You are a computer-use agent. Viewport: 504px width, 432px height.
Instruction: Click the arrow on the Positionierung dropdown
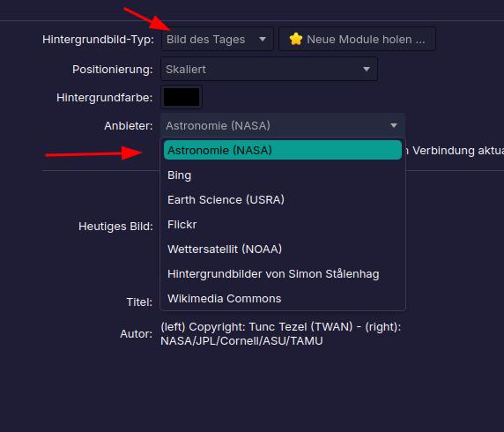click(x=367, y=69)
